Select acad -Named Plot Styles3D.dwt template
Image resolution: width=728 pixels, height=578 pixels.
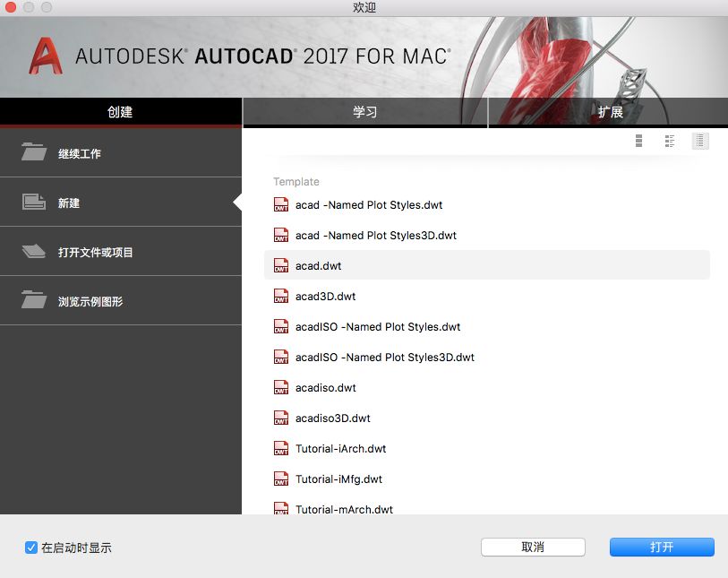(x=375, y=236)
